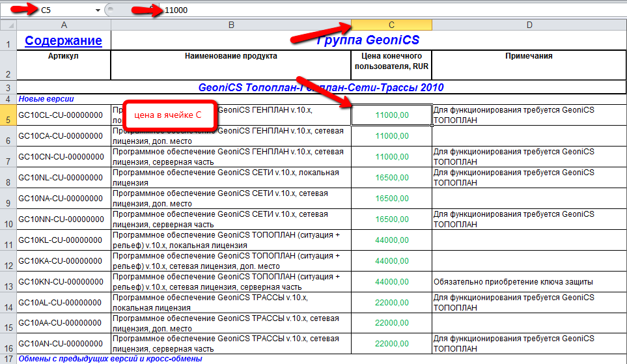
Task: Select the empty note cell in row 9
Action: tap(529, 199)
